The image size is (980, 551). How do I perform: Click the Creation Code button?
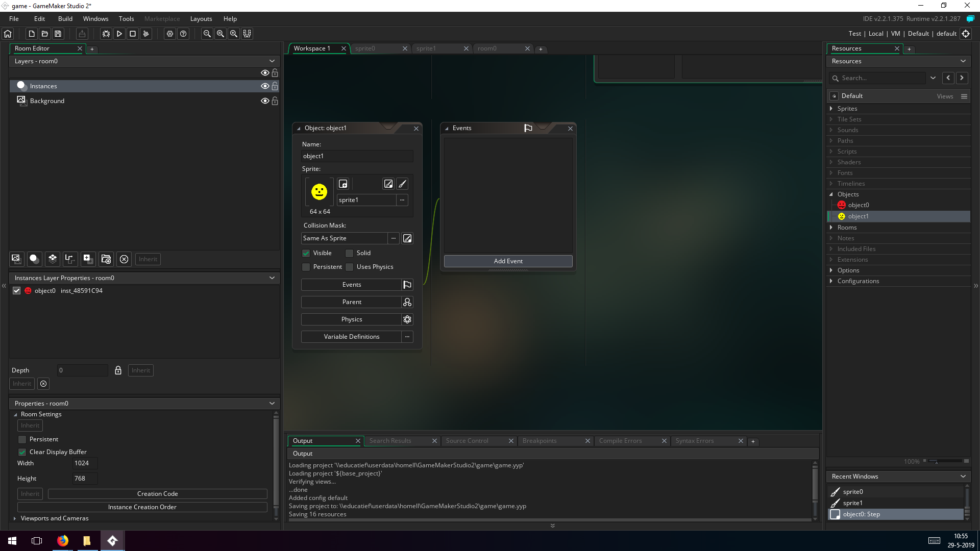coord(157,494)
